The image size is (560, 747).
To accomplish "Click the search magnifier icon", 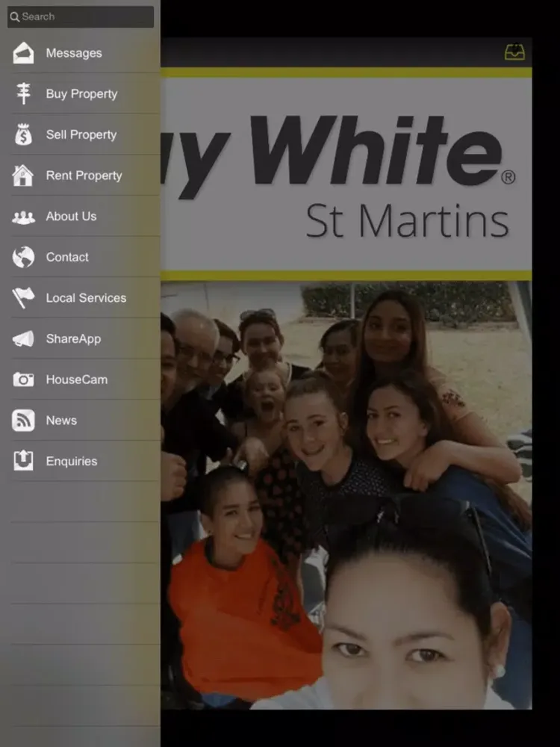I will pos(15,16).
